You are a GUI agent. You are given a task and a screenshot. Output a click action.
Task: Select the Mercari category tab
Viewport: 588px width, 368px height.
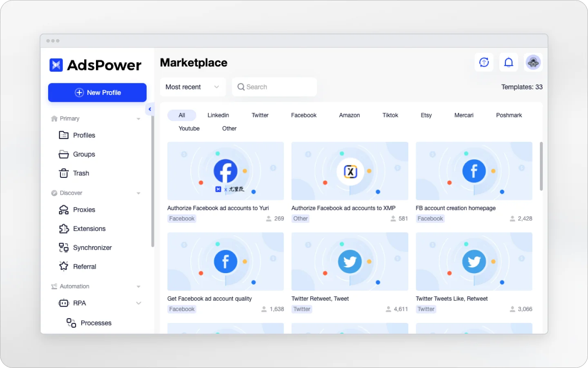tap(464, 115)
